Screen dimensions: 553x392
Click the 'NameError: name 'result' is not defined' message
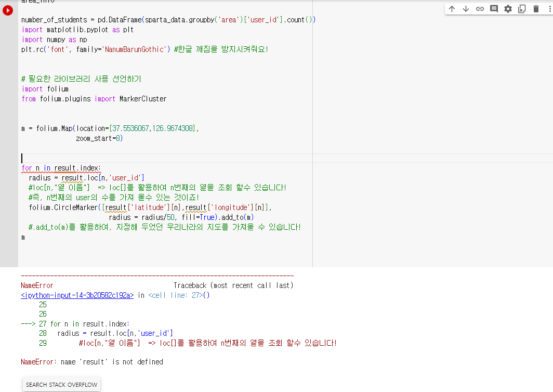tap(92, 362)
